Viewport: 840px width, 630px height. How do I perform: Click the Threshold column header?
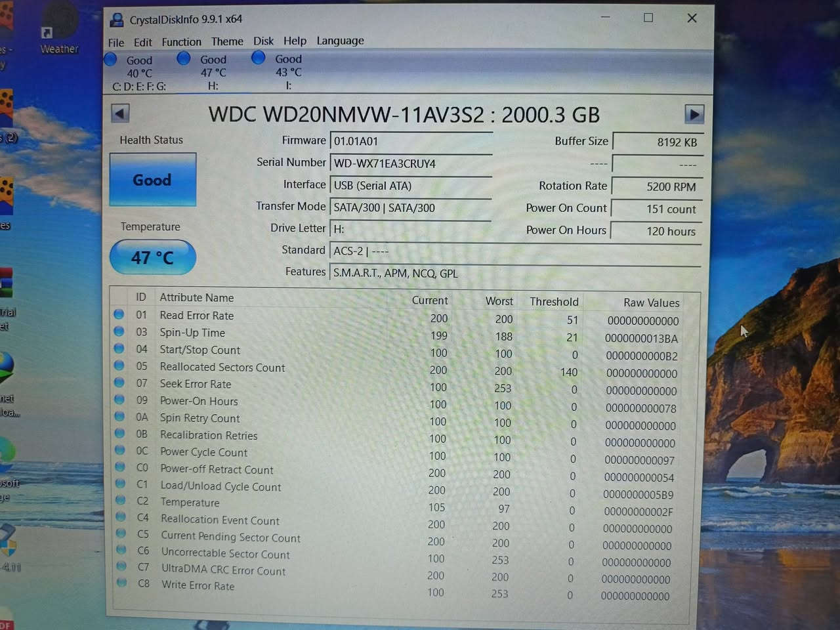554,302
